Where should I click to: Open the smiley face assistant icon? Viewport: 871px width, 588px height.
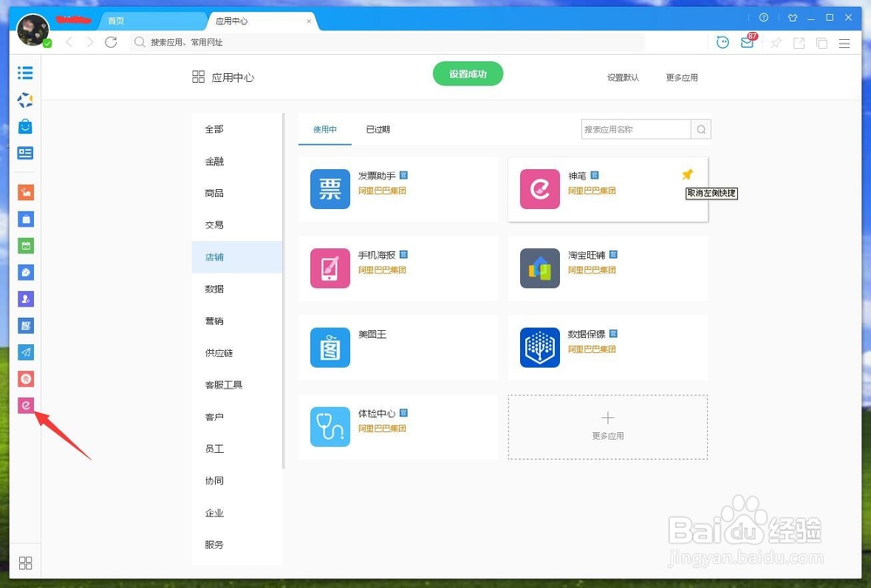[x=723, y=42]
